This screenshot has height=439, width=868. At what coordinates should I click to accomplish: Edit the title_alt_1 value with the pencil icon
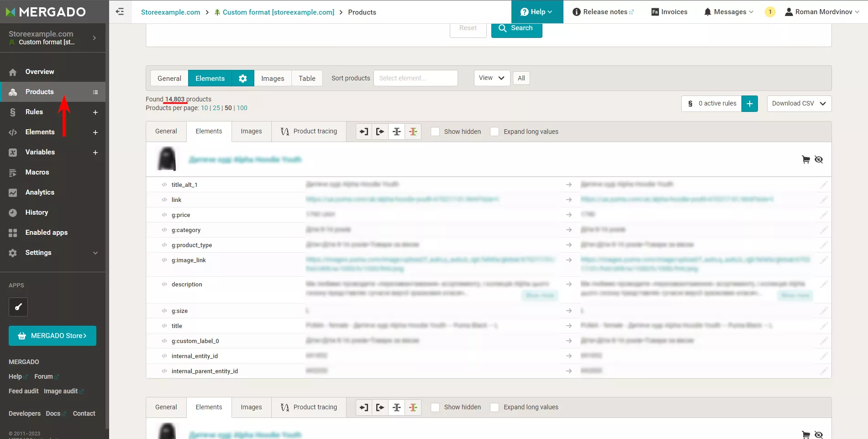pyautogui.click(x=824, y=185)
